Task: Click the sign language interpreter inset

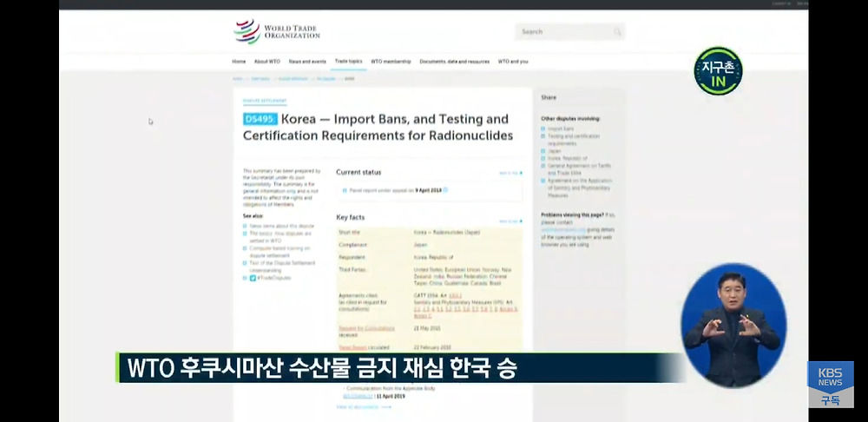Action: pos(733,325)
